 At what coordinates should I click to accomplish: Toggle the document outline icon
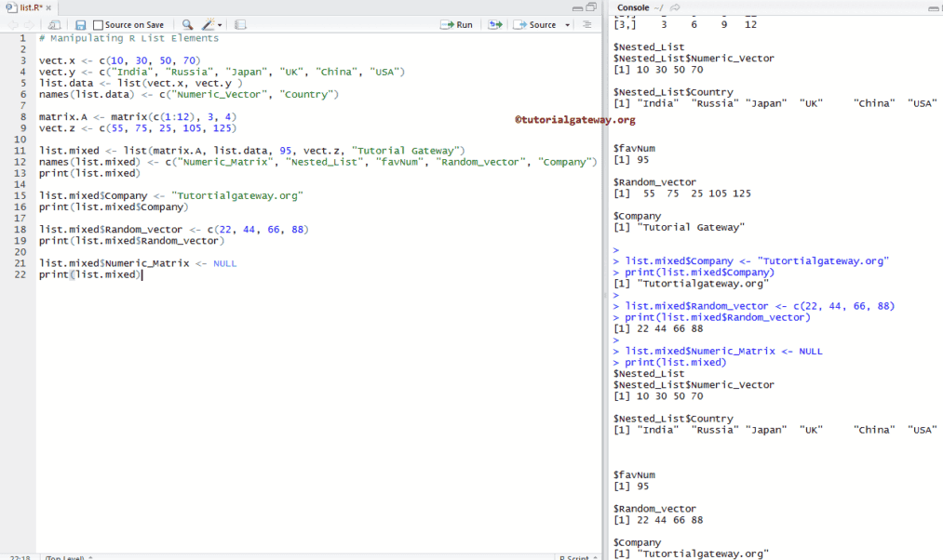(586, 25)
